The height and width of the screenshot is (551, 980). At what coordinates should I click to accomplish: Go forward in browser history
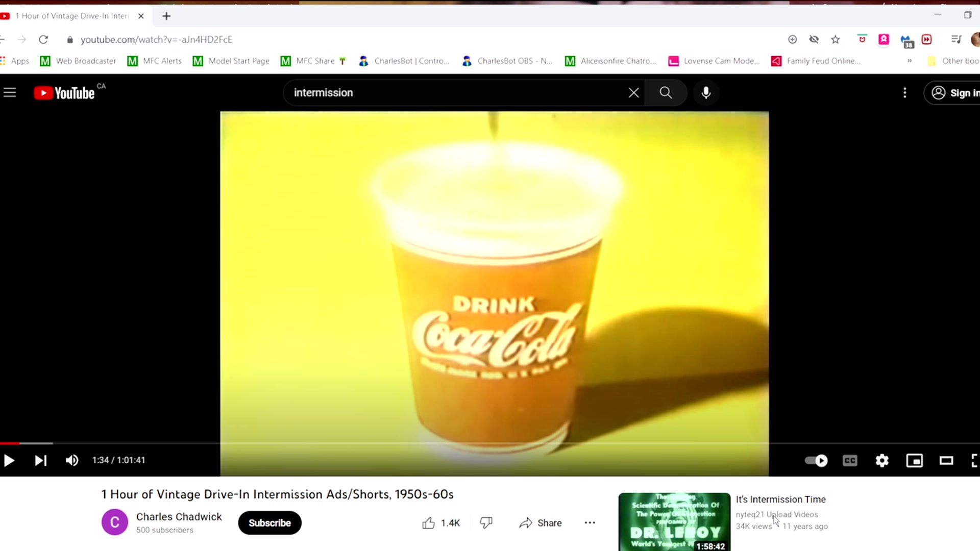pos(22,39)
